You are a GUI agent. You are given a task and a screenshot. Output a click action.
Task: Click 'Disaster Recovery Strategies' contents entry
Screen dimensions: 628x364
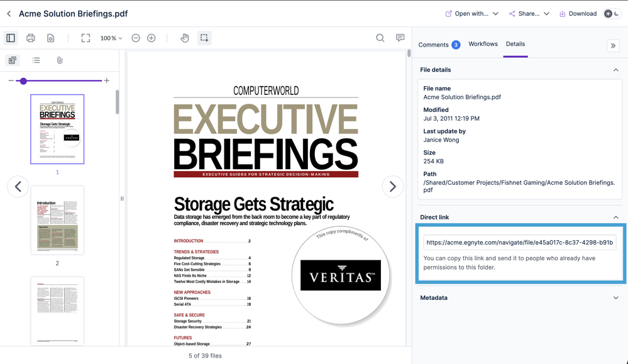tap(197, 327)
